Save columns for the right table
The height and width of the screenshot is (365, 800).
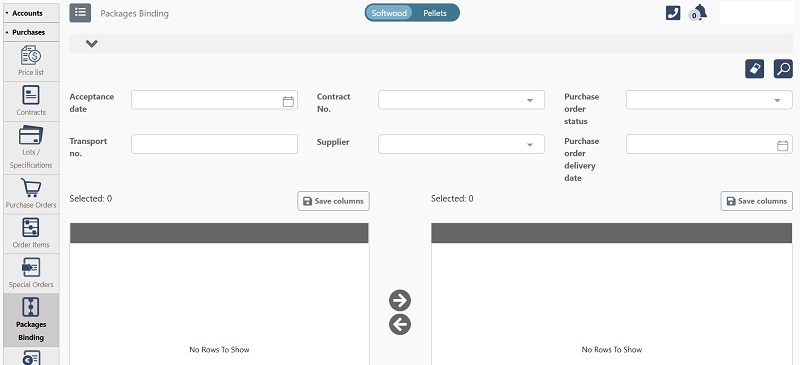757,201
